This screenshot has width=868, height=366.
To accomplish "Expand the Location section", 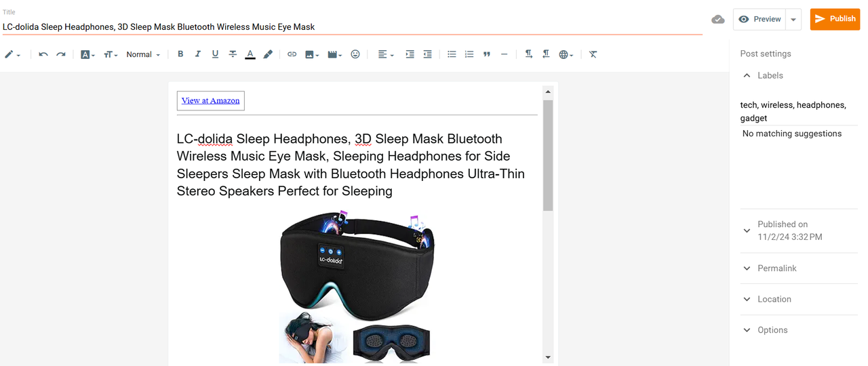I will 799,299.
